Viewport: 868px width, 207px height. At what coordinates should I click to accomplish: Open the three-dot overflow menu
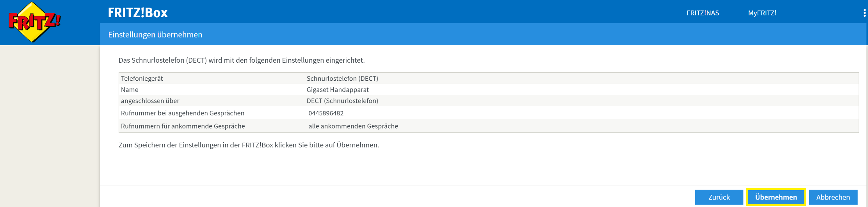[864, 13]
